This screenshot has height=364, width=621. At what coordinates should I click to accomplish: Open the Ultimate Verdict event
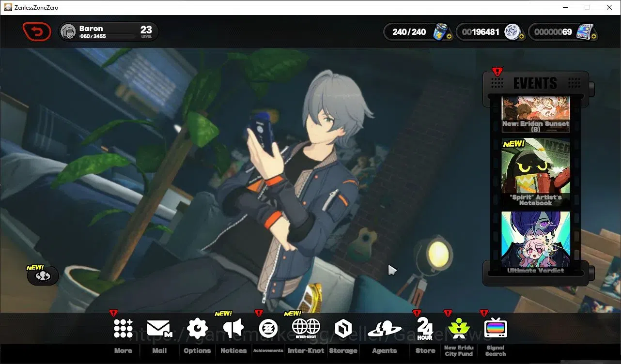tap(535, 243)
